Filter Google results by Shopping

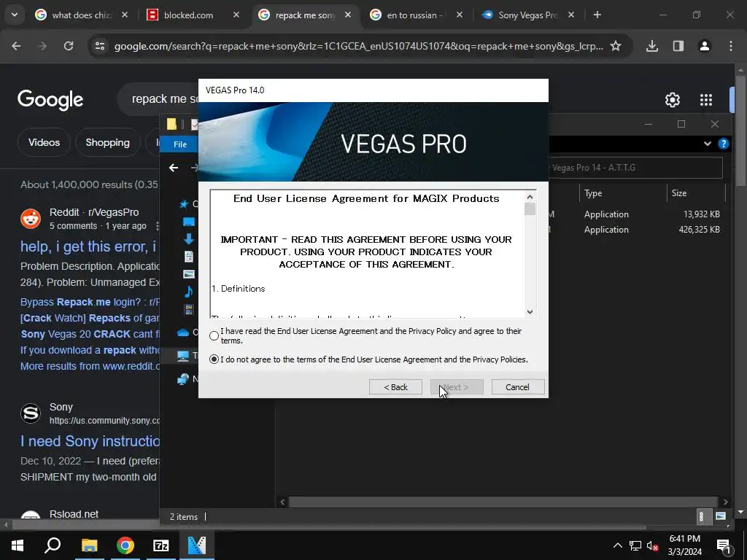pyautogui.click(x=108, y=142)
